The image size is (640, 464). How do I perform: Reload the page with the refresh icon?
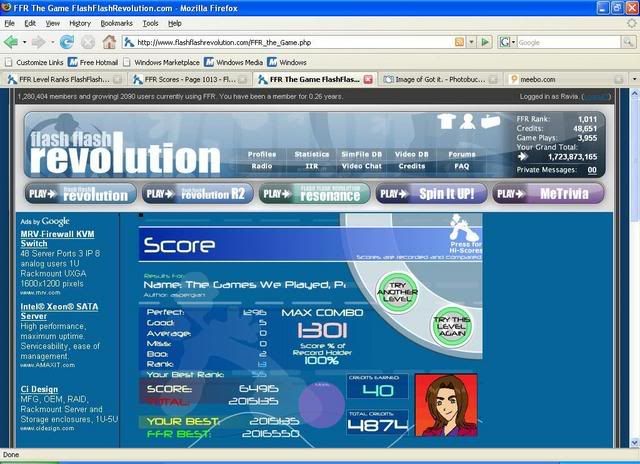[67, 42]
